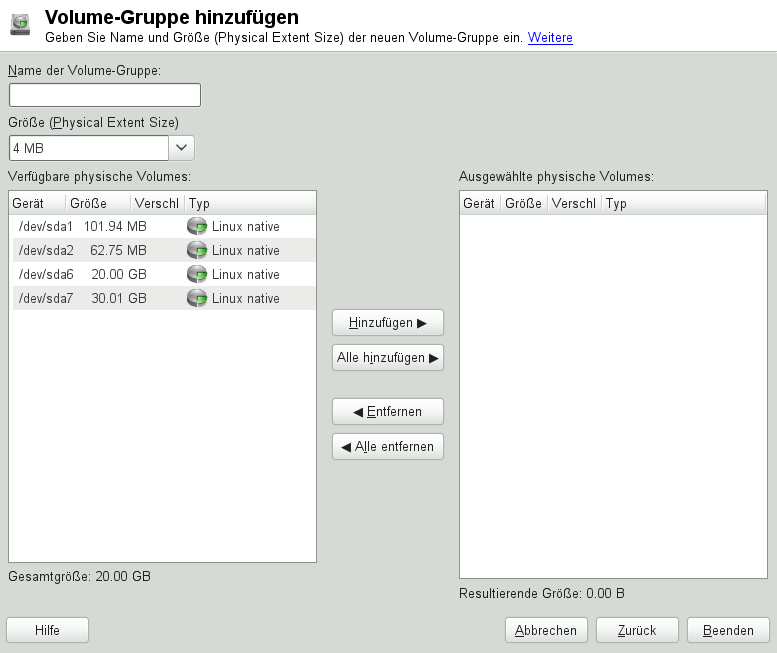Click the partition icon for /dev/sda6
The height and width of the screenshot is (653, 777).
click(x=197, y=274)
